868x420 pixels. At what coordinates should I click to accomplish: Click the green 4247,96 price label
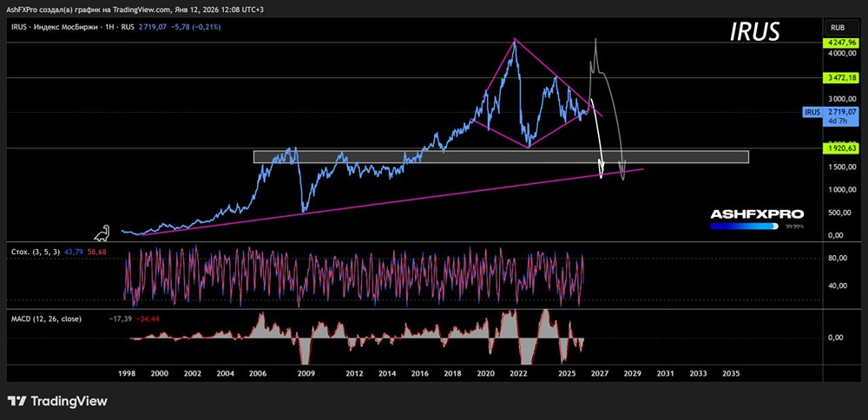click(x=839, y=42)
